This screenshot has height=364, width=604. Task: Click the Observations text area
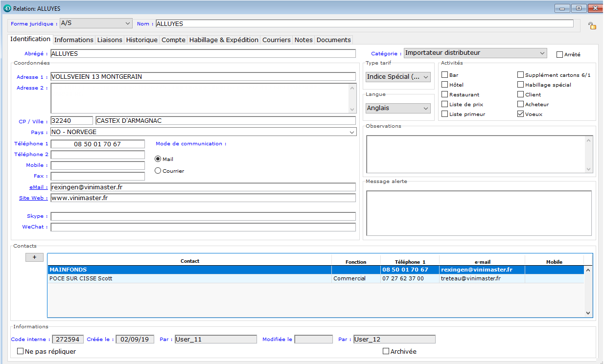click(x=476, y=154)
